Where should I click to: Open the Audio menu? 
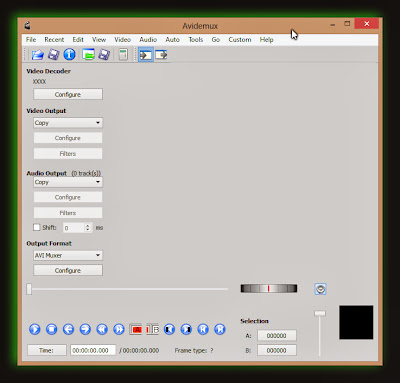(x=148, y=40)
